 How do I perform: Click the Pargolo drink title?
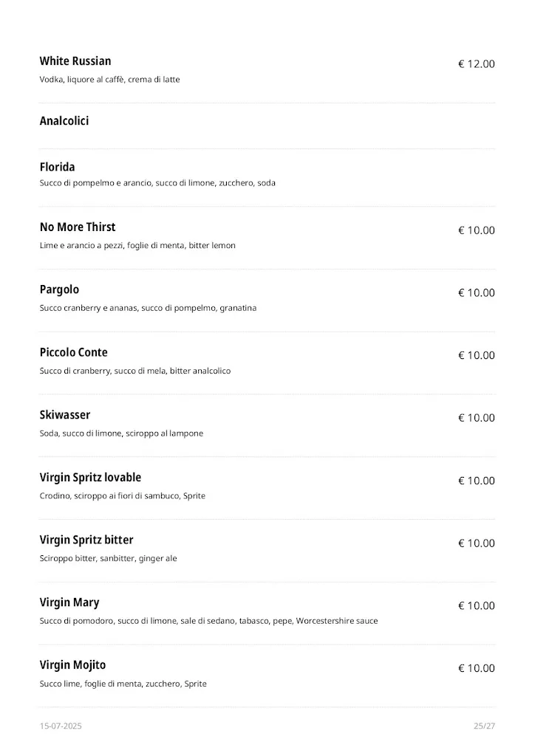coord(59,290)
